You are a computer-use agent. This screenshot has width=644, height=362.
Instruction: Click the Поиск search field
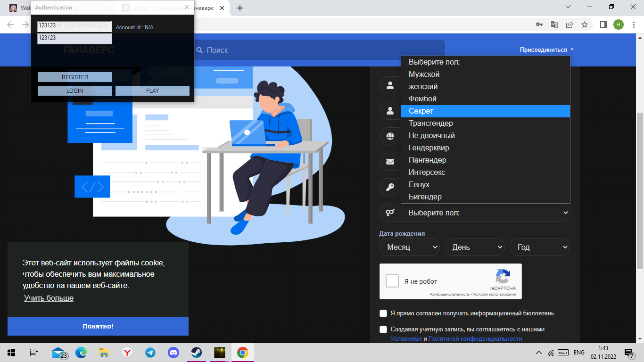pos(321,50)
